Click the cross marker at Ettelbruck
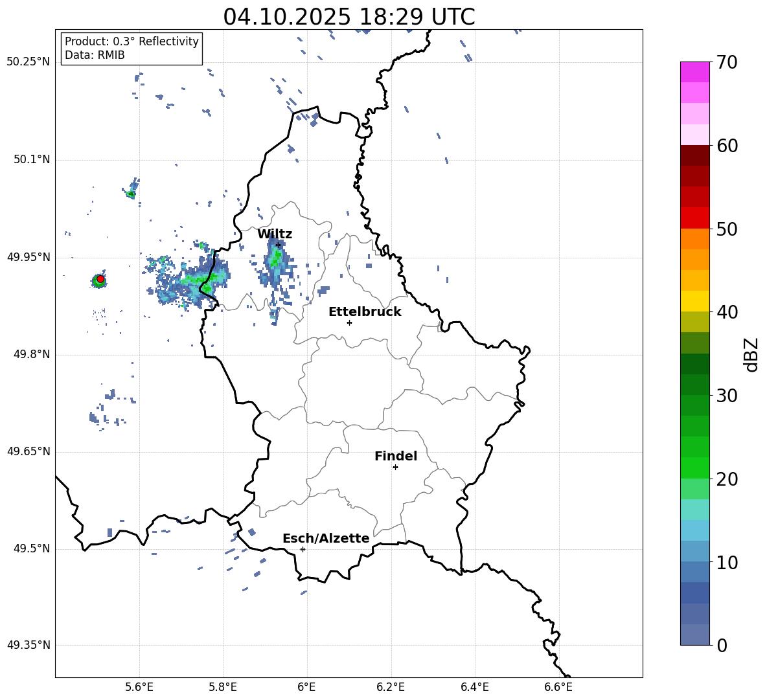Screen dimensions: 767x700 (349, 322)
